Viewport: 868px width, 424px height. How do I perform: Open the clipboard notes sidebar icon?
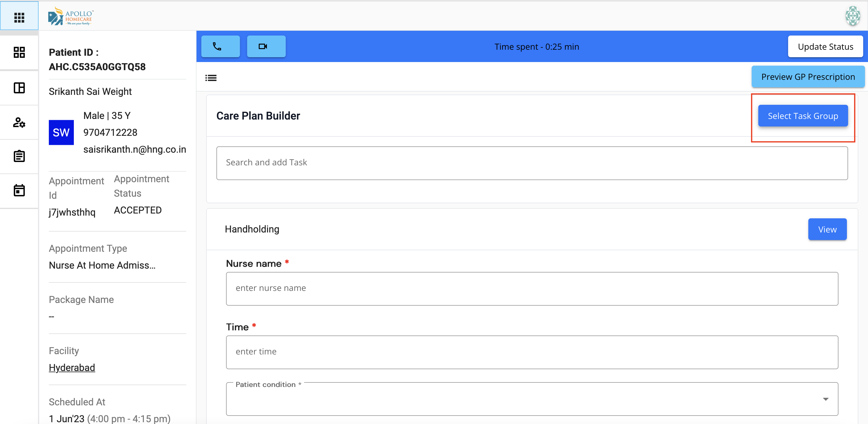coord(19,156)
